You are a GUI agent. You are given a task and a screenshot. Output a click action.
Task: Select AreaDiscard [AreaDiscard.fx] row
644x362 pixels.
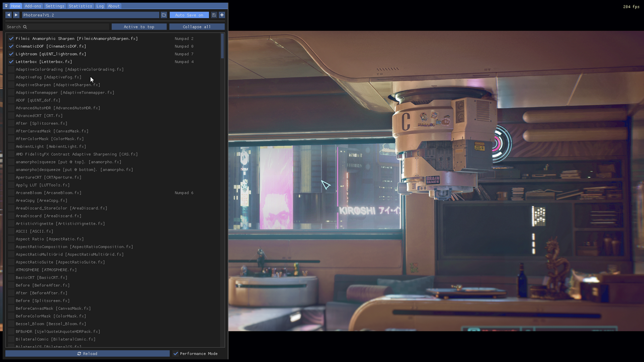[x=48, y=216]
